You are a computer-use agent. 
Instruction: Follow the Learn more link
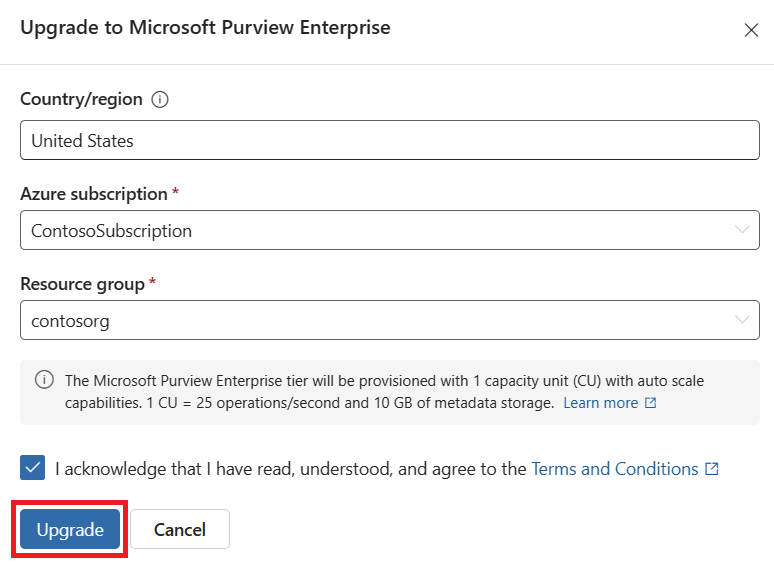[601, 403]
